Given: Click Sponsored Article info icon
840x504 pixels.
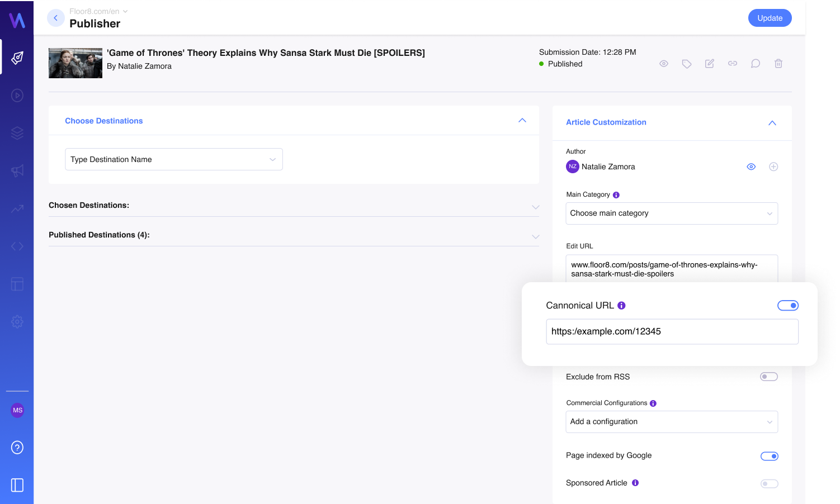Looking at the screenshot, I should 635,483.
